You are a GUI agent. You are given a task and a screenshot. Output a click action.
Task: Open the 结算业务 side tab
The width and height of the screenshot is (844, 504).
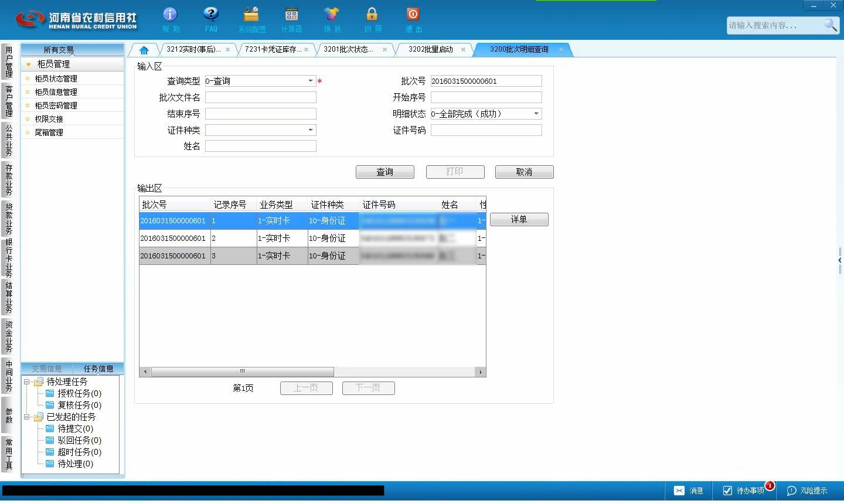click(9, 297)
